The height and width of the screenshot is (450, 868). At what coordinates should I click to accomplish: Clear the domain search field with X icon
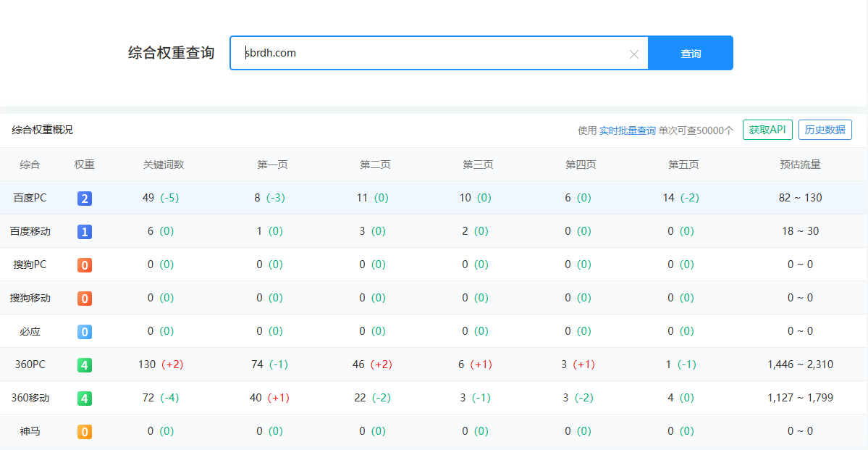pyautogui.click(x=634, y=54)
